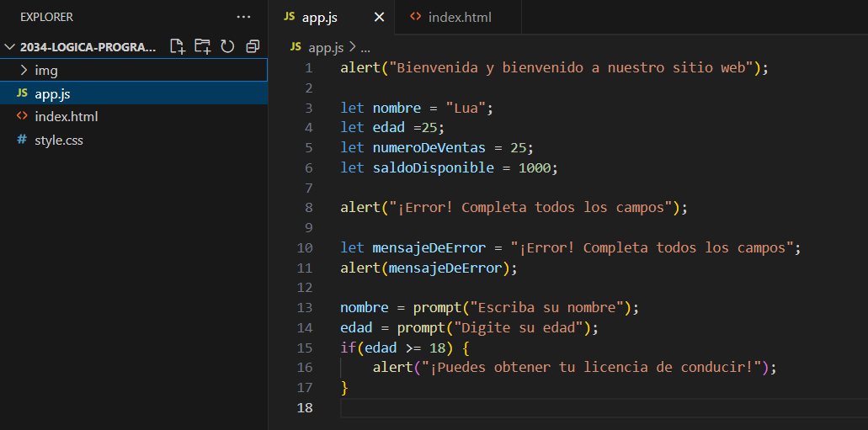This screenshot has height=430, width=868.
Task: Click the if keyword on line 15
Action: pos(349,348)
